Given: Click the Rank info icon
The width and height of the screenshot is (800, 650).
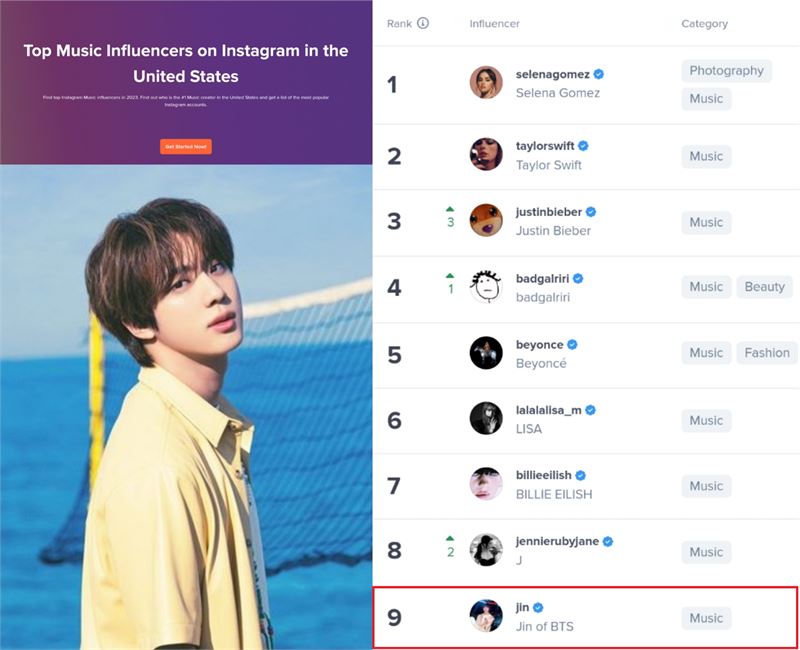Looking at the screenshot, I should (x=423, y=23).
